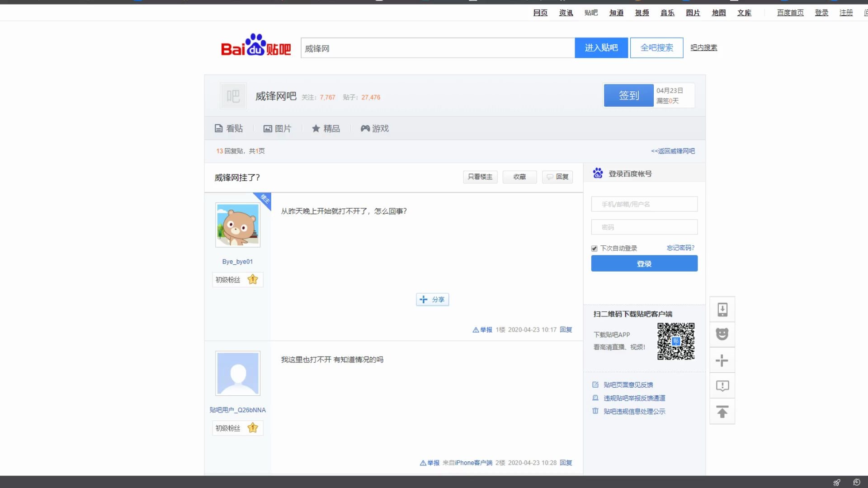Click the bear face icon in side toolbar
Screen dimensions: 868x488
coord(722,334)
